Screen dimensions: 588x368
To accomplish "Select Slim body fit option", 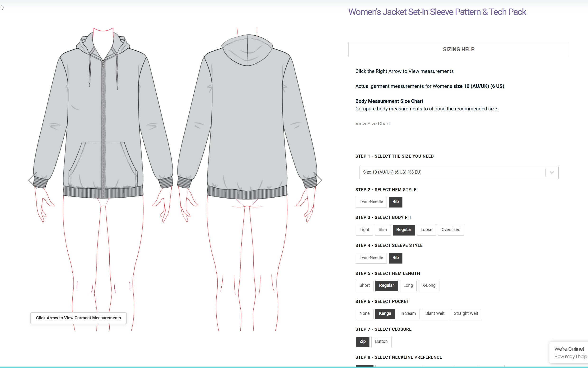I will (383, 230).
